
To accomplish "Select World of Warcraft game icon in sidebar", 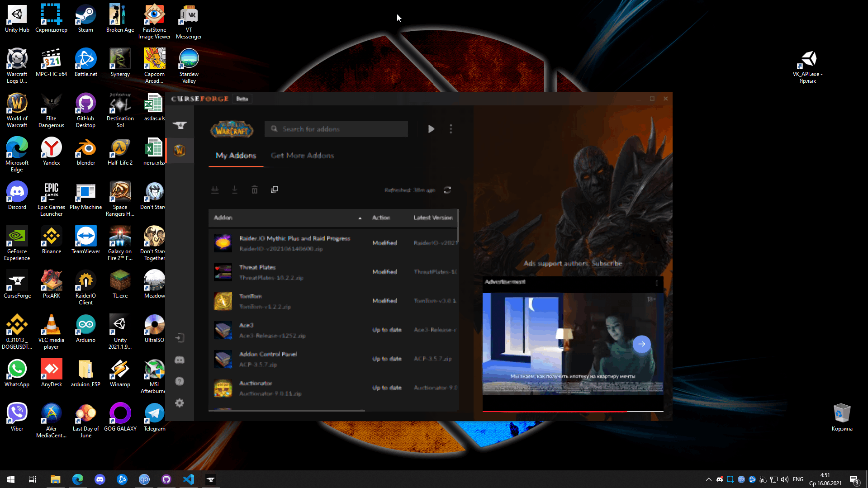I will pos(180,150).
